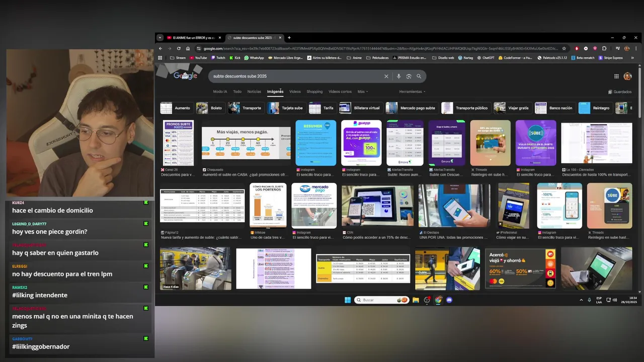Viewport: 644px width, 362px height.
Task: Open the Infobae Uno de cada tres image
Action: 268,206
